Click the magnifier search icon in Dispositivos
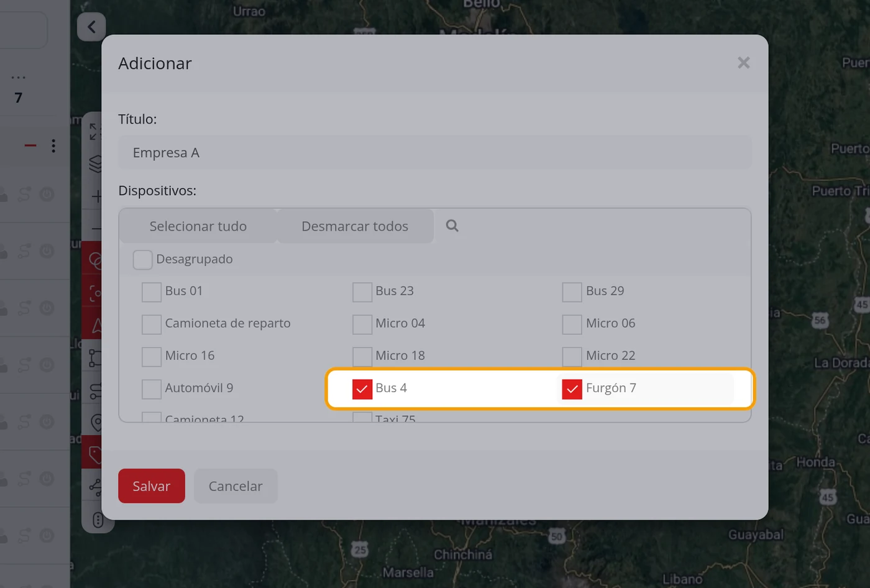 point(452,226)
